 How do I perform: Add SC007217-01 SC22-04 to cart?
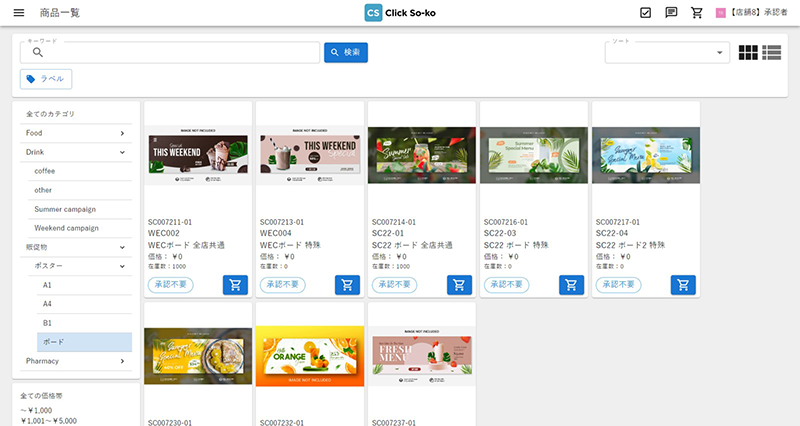pyautogui.click(x=683, y=285)
